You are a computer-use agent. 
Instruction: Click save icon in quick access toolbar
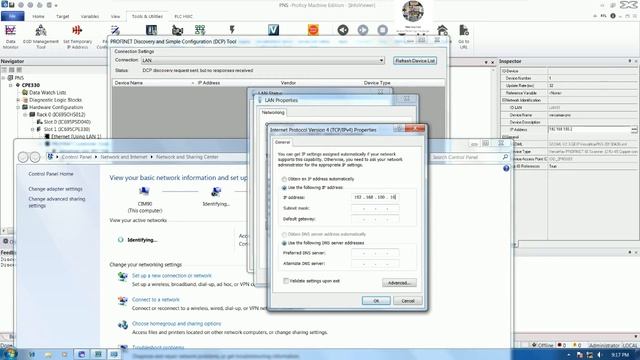(x=11, y=5)
